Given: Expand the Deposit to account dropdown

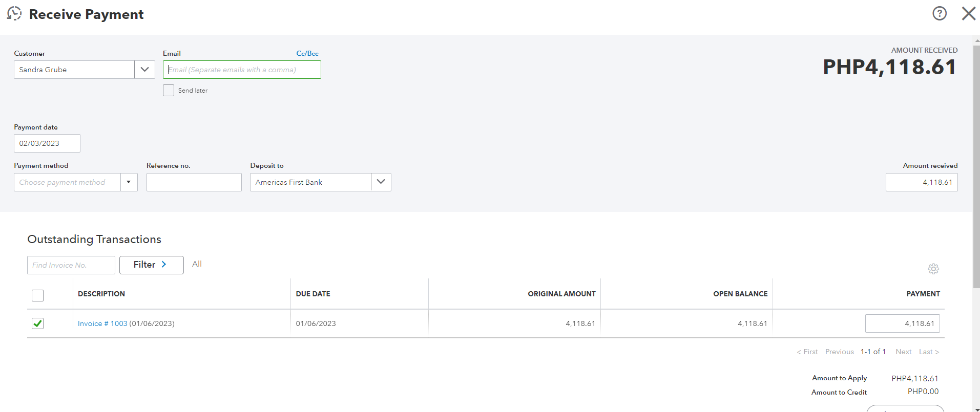Looking at the screenshot, I should (381, 182).
